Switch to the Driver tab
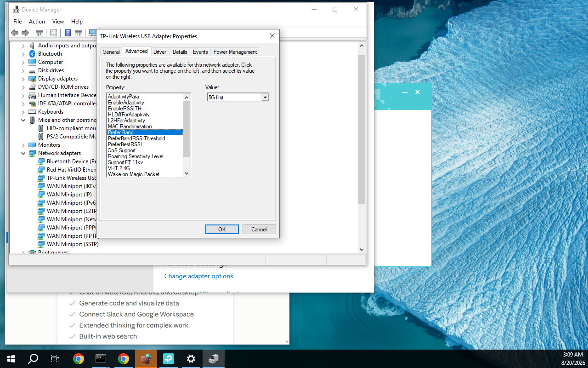588x368 pixels. click(x=160, y=52)
